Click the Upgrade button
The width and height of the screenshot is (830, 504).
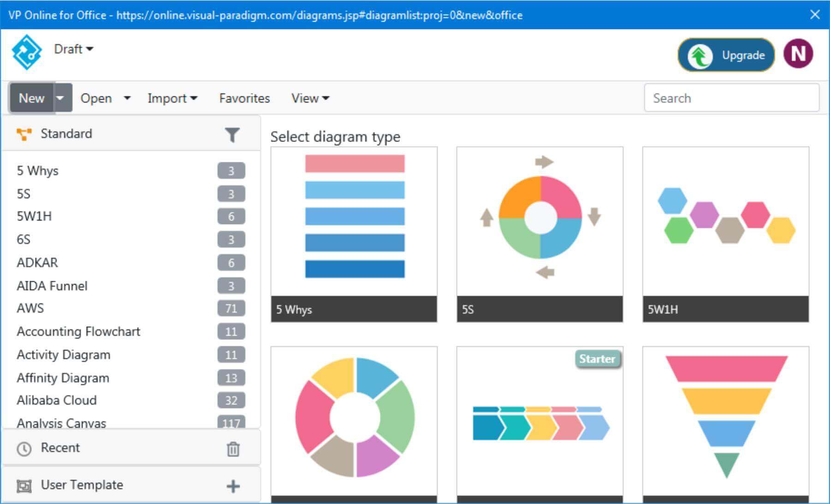(x=726, y=55)
